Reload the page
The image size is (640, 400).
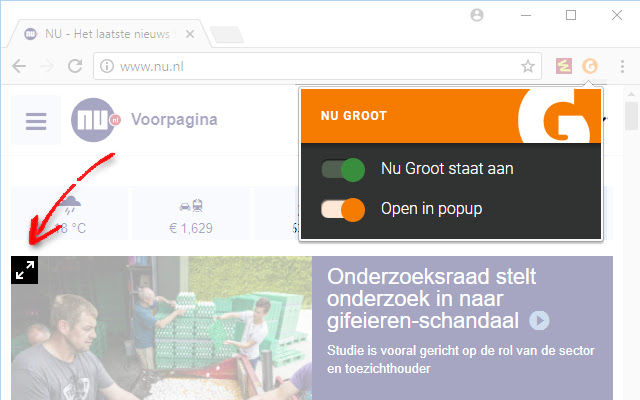75,66
